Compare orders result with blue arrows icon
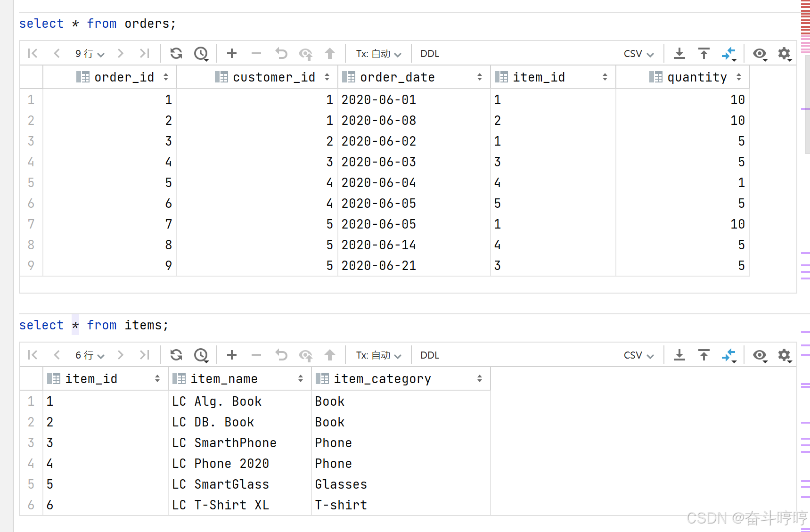This screenshot has width=810, height=532. [729, 54]
